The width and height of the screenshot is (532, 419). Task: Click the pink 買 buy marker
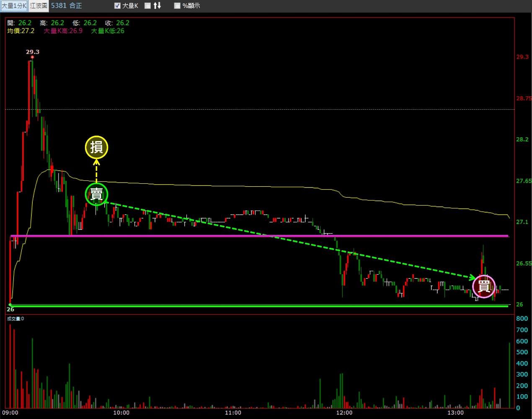[x=484, y=287]
